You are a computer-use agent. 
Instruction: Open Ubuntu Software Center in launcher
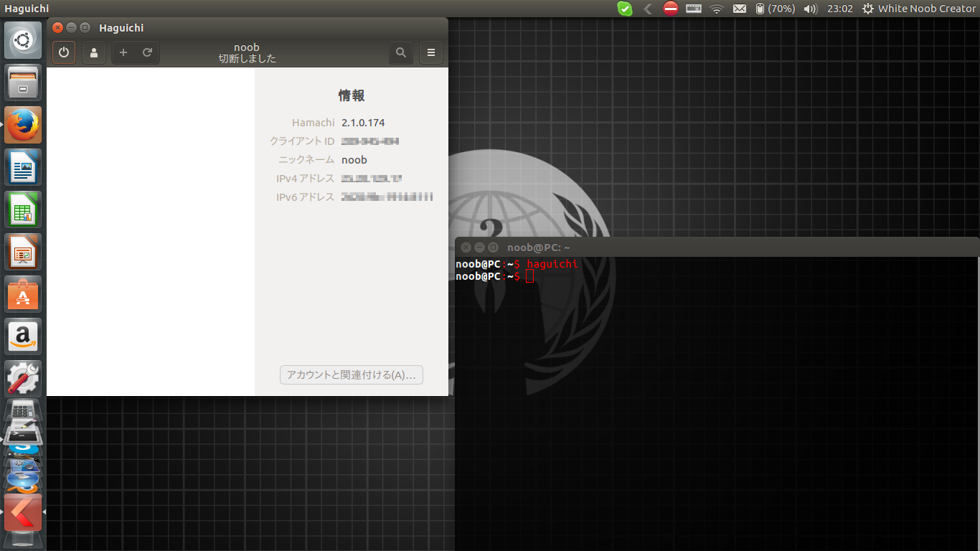[23, 293]
